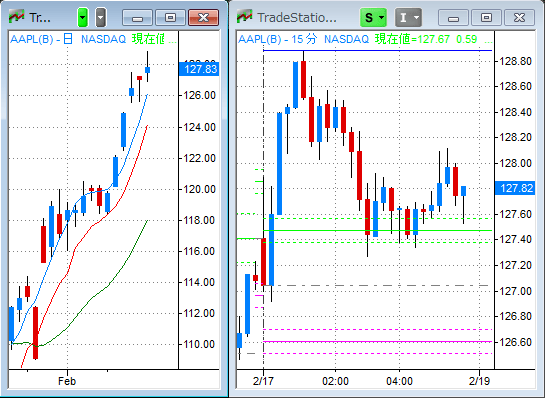Click 116.00 price label on left chart axis
The image size is (545, 398).
[200, 251]
